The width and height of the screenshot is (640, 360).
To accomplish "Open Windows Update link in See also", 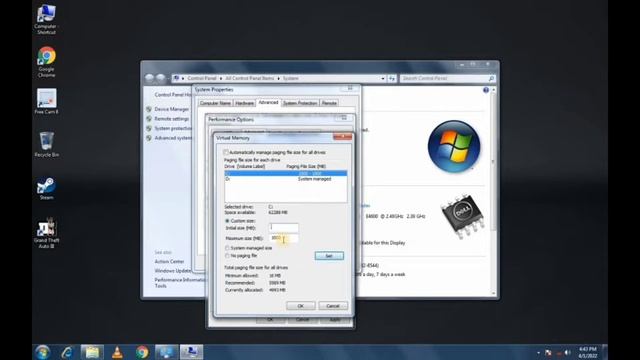I will (x=173, y=271).
